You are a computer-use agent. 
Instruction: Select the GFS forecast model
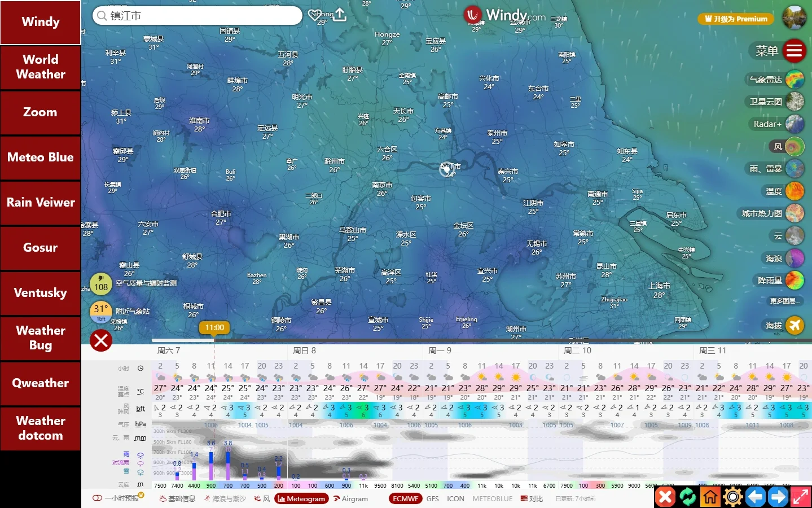433,499
